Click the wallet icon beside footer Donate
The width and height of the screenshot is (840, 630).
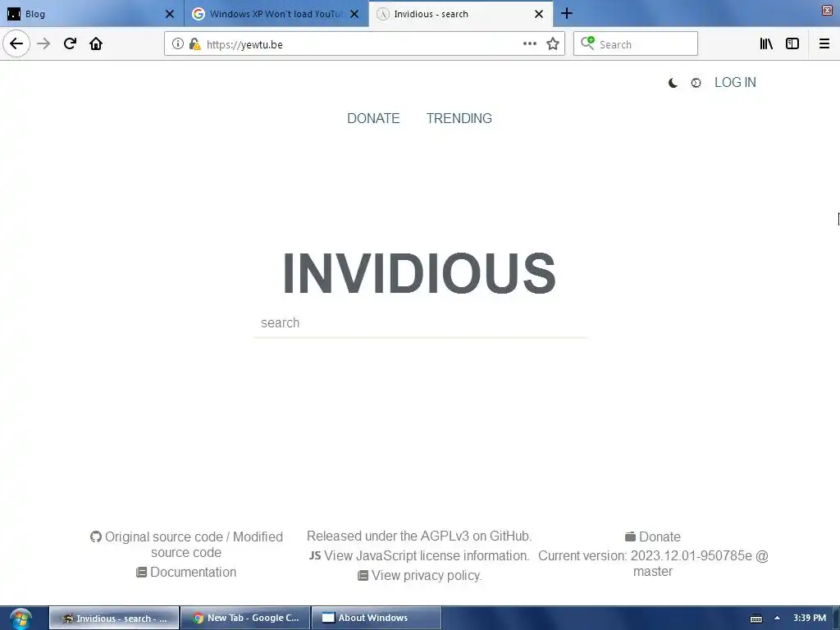coord(631,536)
